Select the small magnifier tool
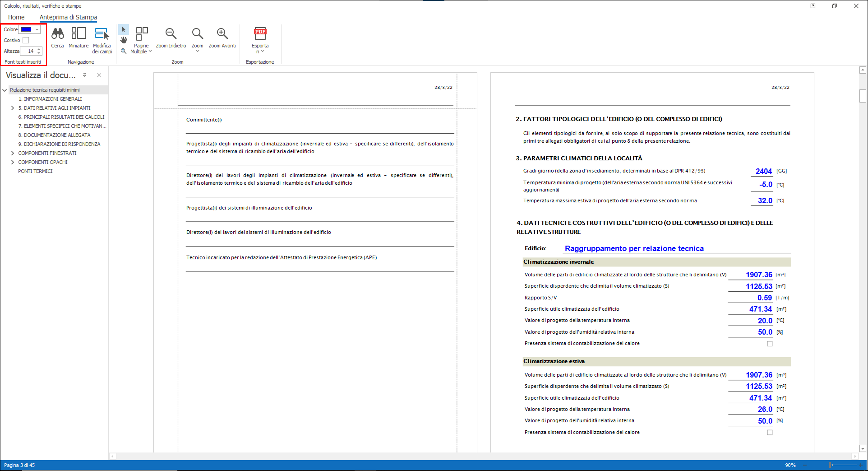This screenshot has height=471, width=868. (x=124, y=51)
